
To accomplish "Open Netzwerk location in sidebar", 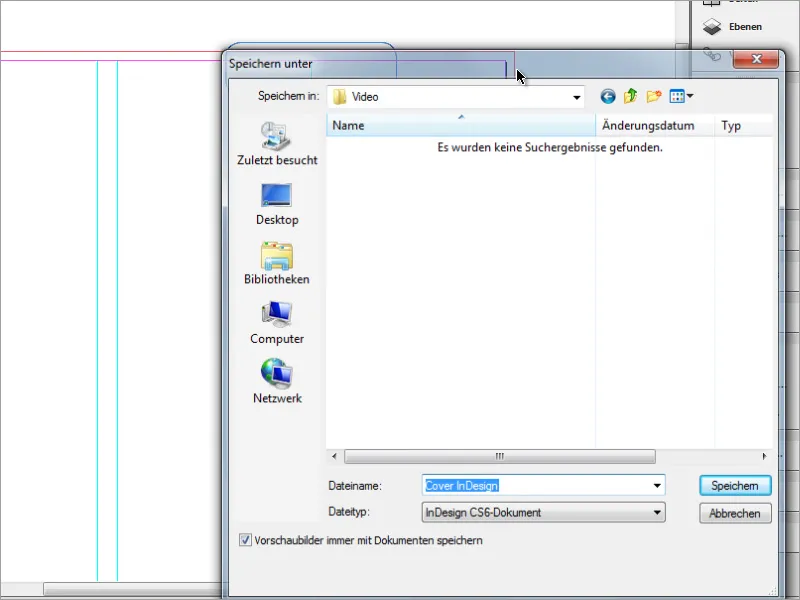I will coord(277,382).
